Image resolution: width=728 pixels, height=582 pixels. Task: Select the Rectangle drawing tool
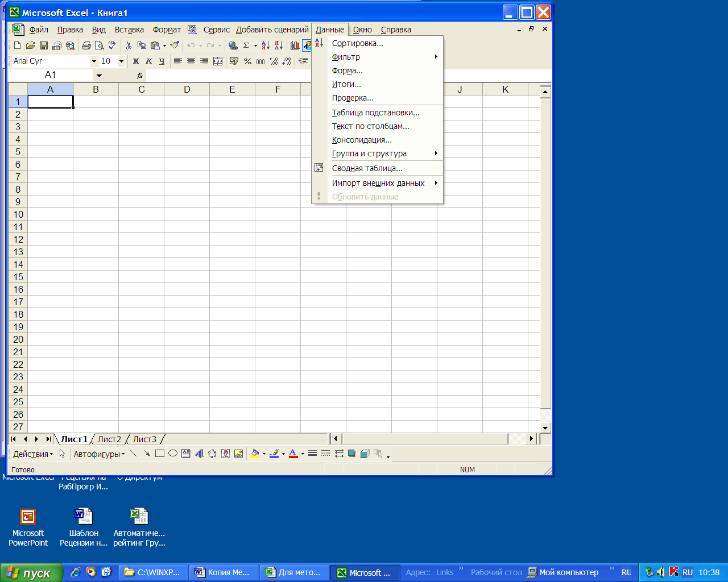160,454
